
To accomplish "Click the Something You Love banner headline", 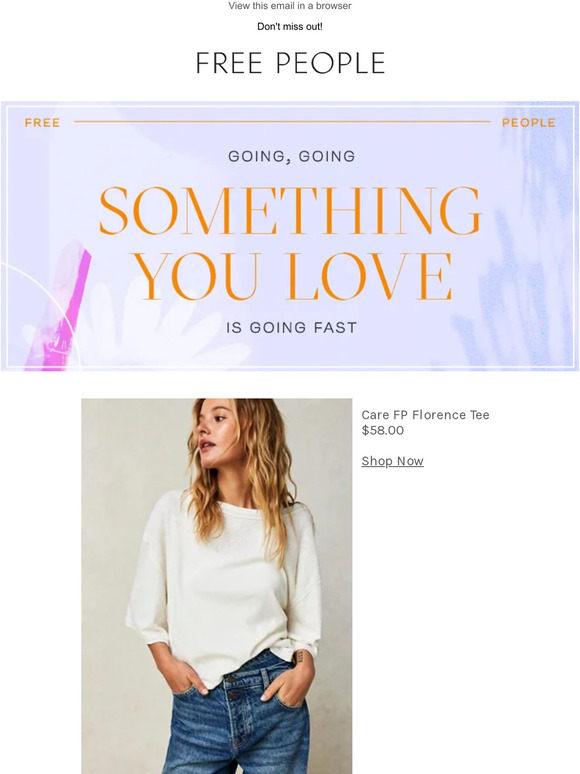I will (290, 243).
